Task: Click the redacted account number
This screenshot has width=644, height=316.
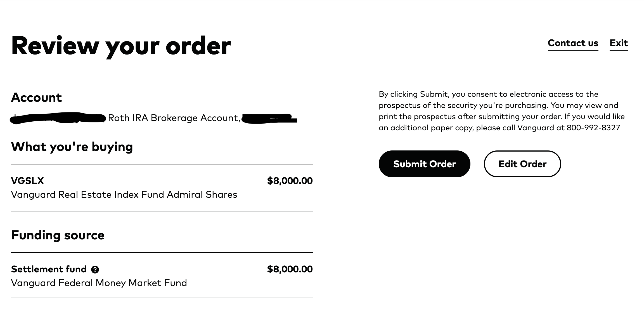Action: tap(269, 119)
